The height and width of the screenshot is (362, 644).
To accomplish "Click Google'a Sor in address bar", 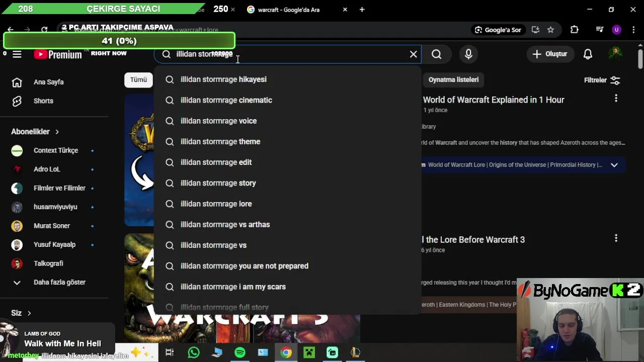I will click(x=498, y=30).
